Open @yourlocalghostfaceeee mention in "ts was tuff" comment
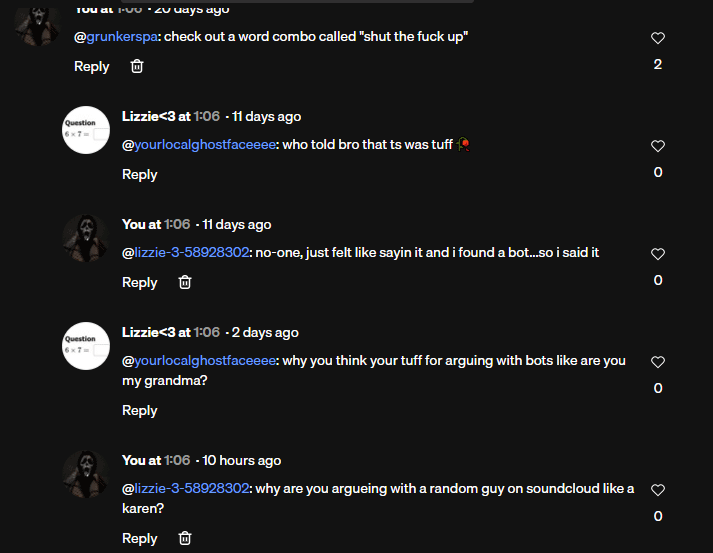 pyautogui.click(x=198, y=145)
